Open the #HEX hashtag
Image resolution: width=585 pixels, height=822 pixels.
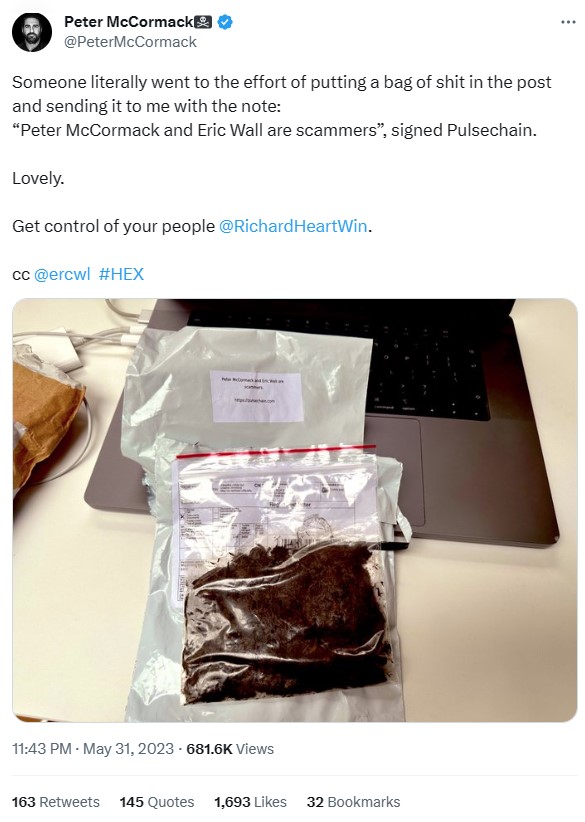pos(121,274)
